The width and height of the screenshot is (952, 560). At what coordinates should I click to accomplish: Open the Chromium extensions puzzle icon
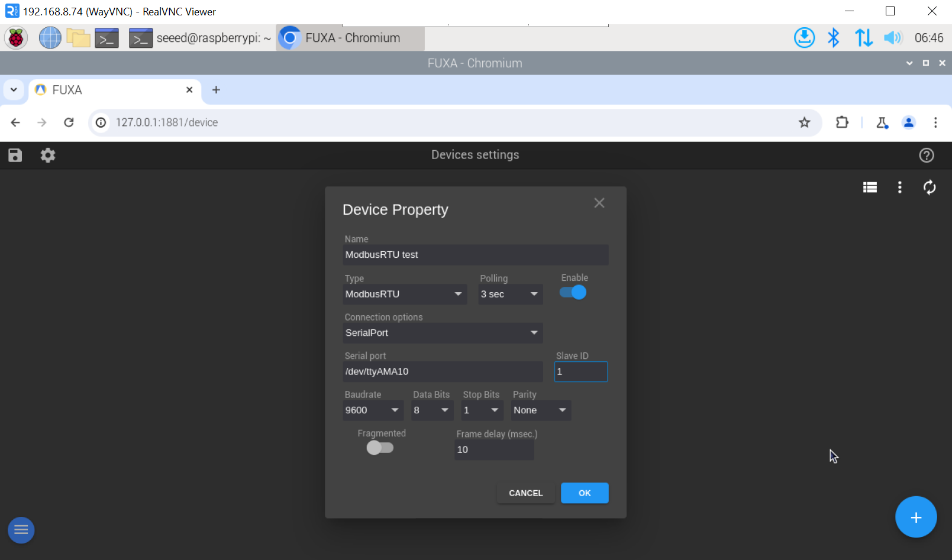click(x=842, y=122)
